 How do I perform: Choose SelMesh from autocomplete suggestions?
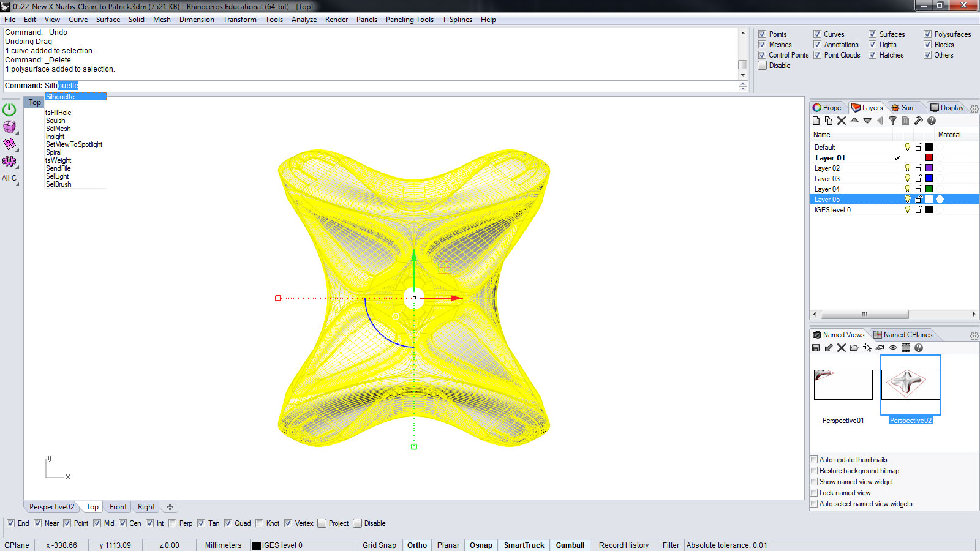click(x=58, y=129)
